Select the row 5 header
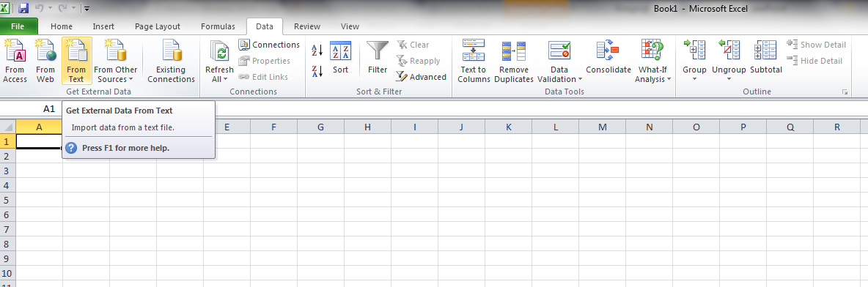868x287 pixels. [x=8, y=200]
